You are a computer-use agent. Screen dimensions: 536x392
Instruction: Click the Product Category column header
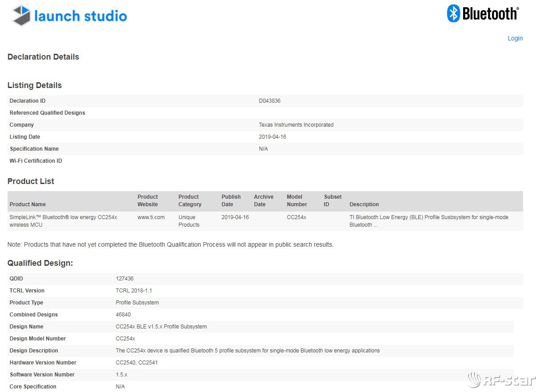[190, 200]
